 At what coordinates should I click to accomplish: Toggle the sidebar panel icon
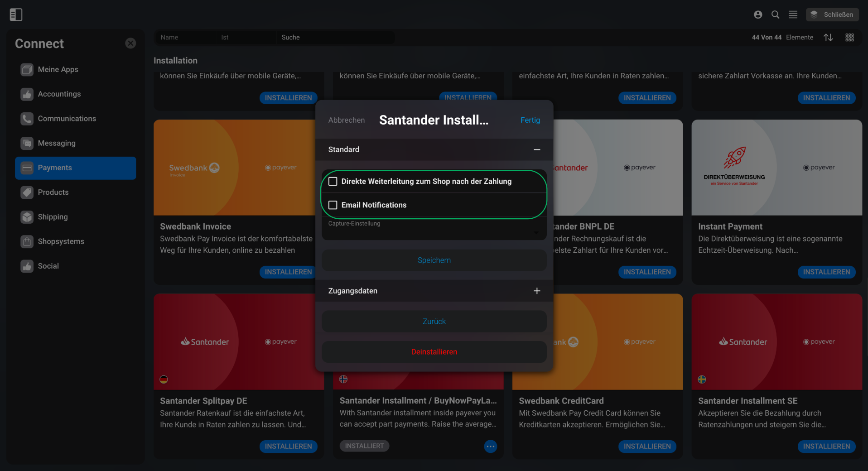tap(16, 14)
